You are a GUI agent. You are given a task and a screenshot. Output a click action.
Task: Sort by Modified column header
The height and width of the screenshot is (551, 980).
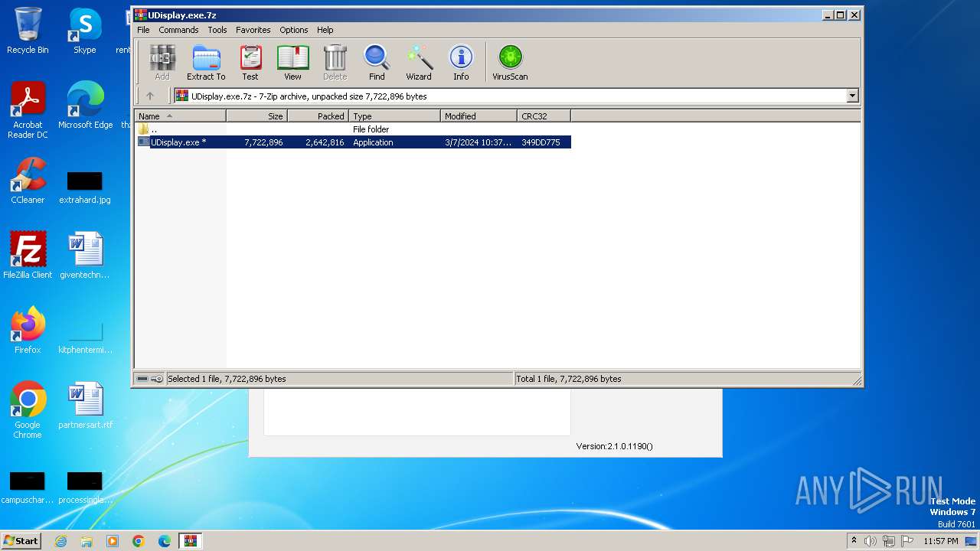pyautogui.click(x=479, y=116)
